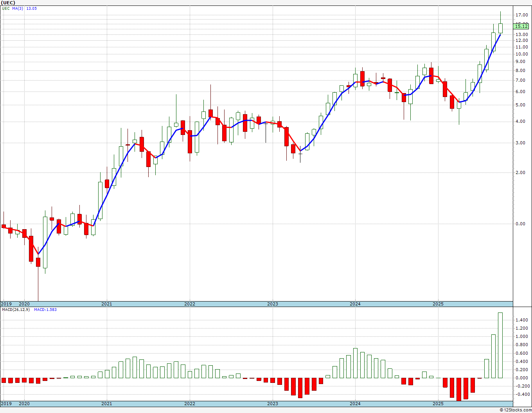Click the MACD(26,12,9) indicator label

[x=16, y=310]
